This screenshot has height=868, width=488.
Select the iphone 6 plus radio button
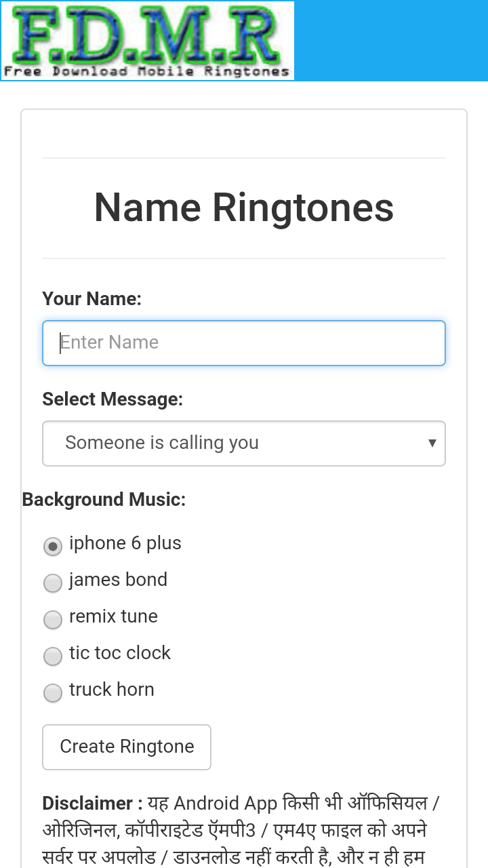coord(53,546)
